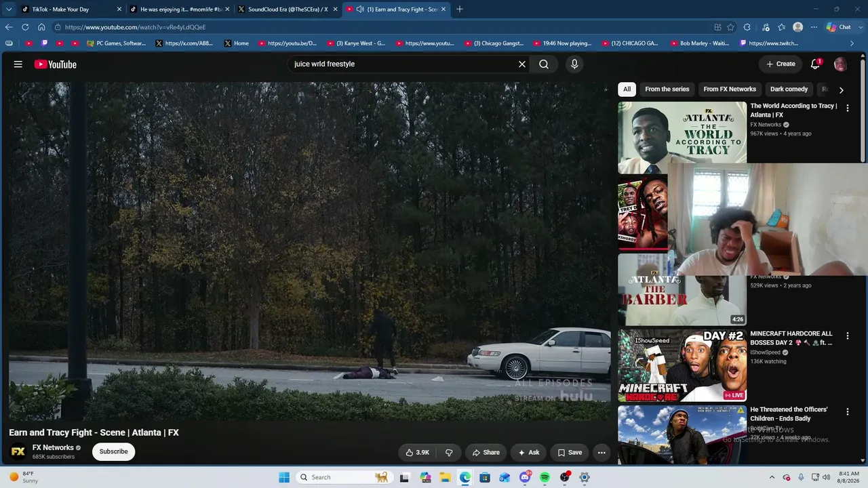Open the YouTube account avatar menu
This screenshot has height=488, width=868.
(x=840, y=64)
